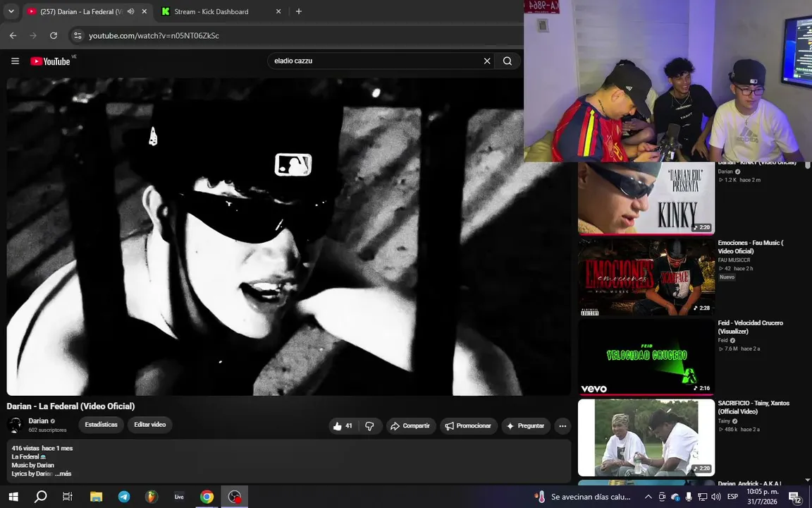Click the FAU MUSICCR channel name

(x=734, y=260)
